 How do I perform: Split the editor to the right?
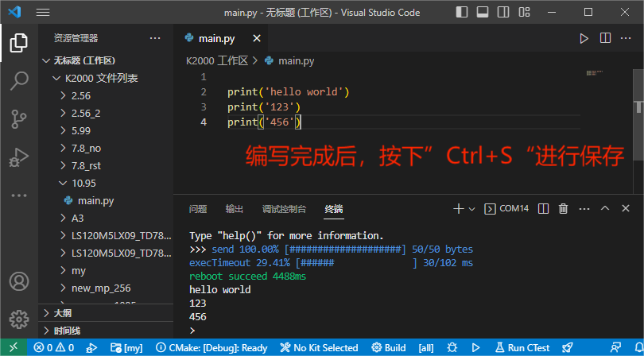coord(605,38)
